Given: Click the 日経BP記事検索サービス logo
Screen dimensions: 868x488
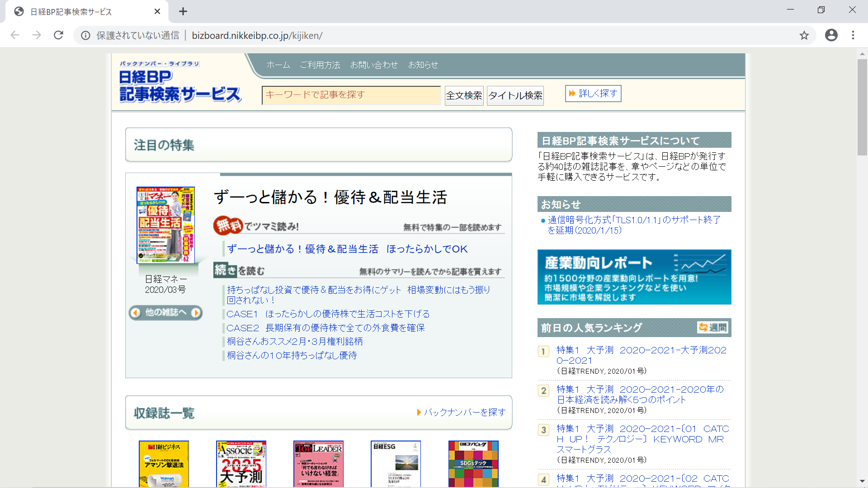Looking at the screenshot, I should [180, 81].
